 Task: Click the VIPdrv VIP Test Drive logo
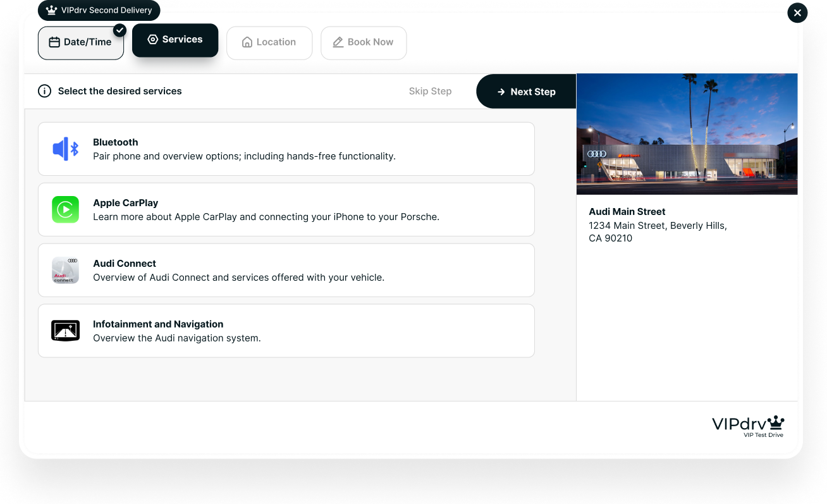point(748,426)
